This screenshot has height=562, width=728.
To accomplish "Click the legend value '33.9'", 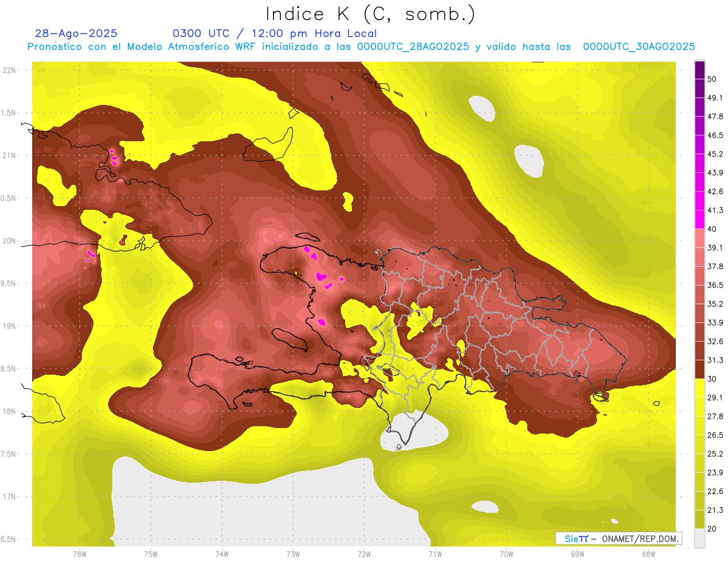I will [715, 323].
